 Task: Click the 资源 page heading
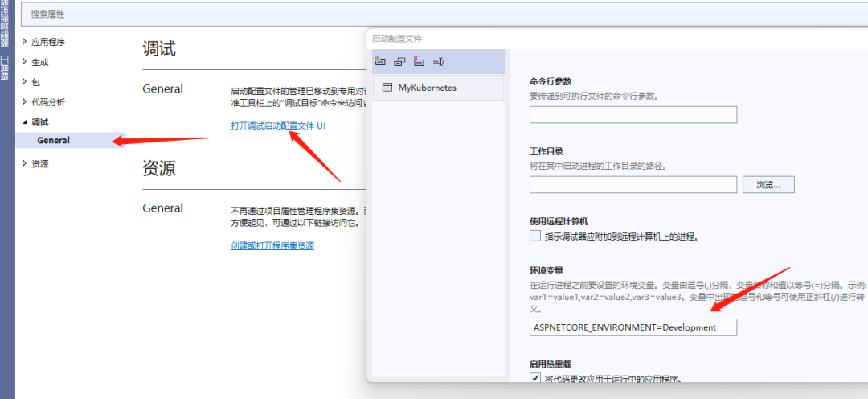click(x=159, y=168)
